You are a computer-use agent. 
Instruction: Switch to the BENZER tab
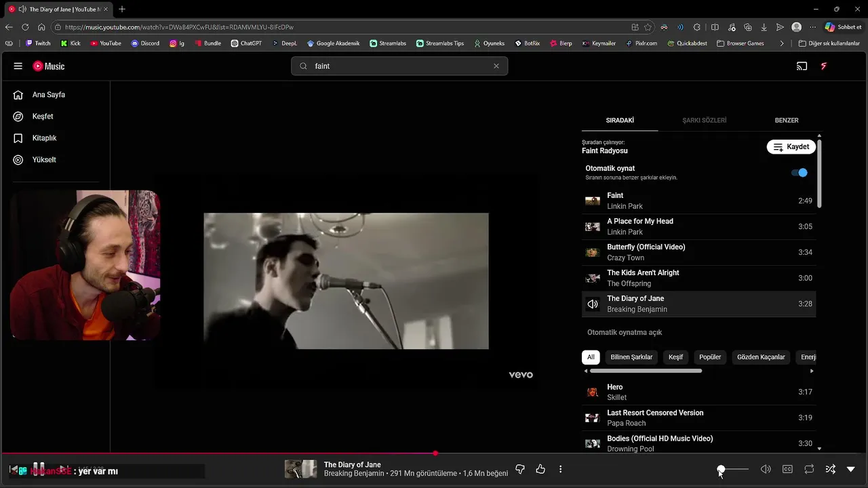tap(787, 120)
